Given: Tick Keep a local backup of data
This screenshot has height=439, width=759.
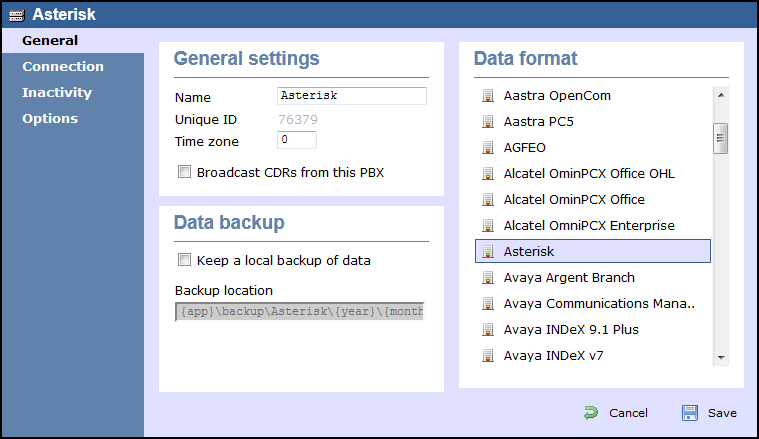Looking at the screenshot, I should tap(184, 260).
